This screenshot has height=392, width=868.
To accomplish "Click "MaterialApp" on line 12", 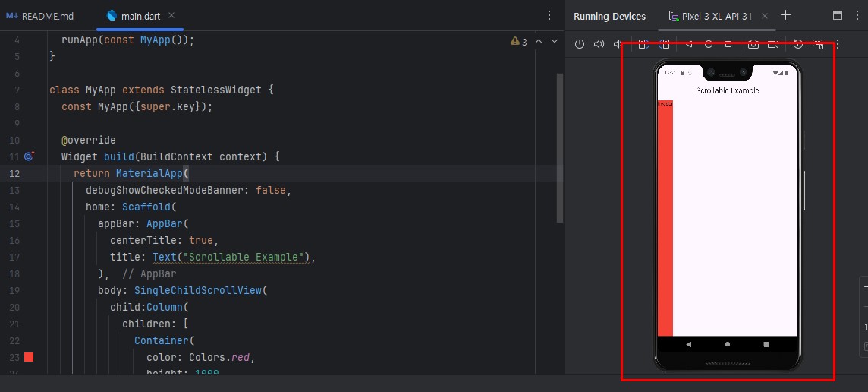I will pyautogui.click(x=149, y=173).
